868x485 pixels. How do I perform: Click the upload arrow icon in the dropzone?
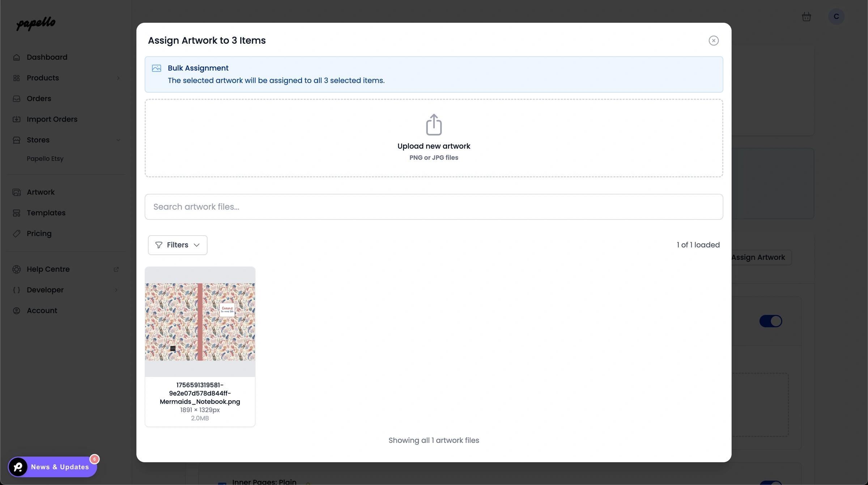[x=434, y=125]
